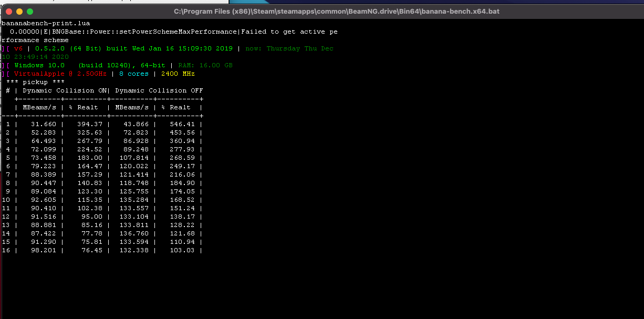Click the RAM: 16.00 GB text
Image resolution: width=644 pixels, height=319 pixels.
click(x=205, y=65)
